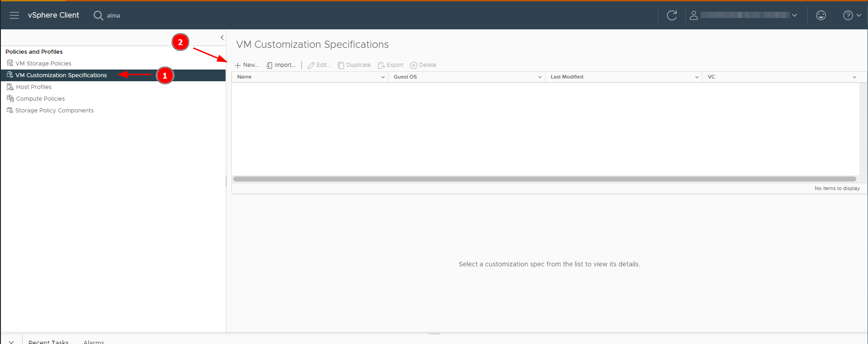Expand the help menu dropdown chevron
This screenshot has height=344, width=868.
click(859, 15)
